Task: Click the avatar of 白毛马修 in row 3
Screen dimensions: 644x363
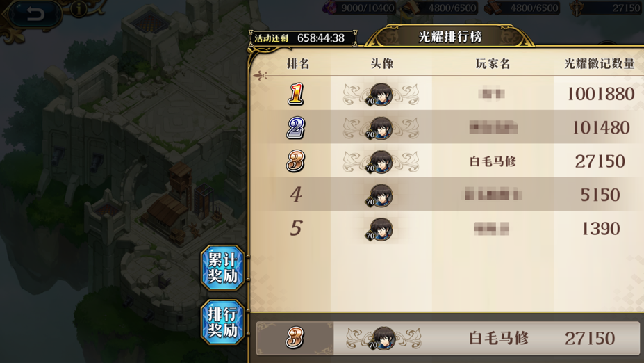Action: (x=381, y=161)
